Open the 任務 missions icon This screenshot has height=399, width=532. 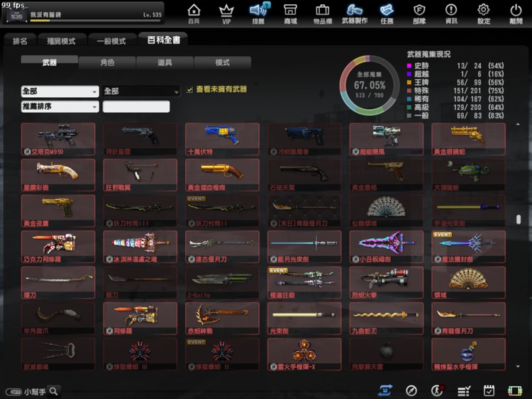coord(387,12)
